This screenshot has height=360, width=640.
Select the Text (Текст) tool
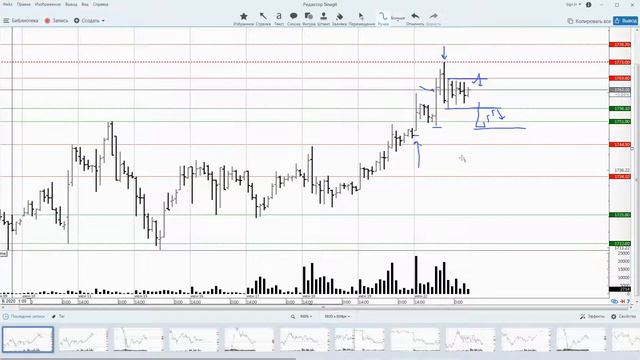pos(279,19)
